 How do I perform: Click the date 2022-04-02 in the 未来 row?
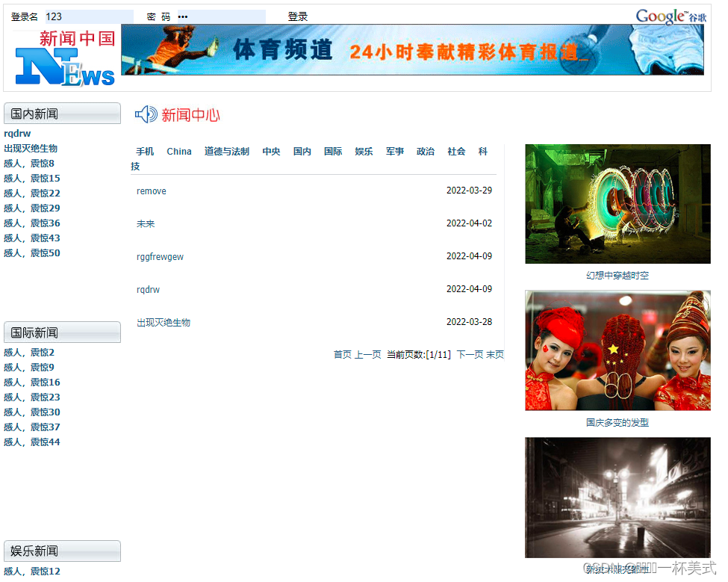[x=469, y=223]
